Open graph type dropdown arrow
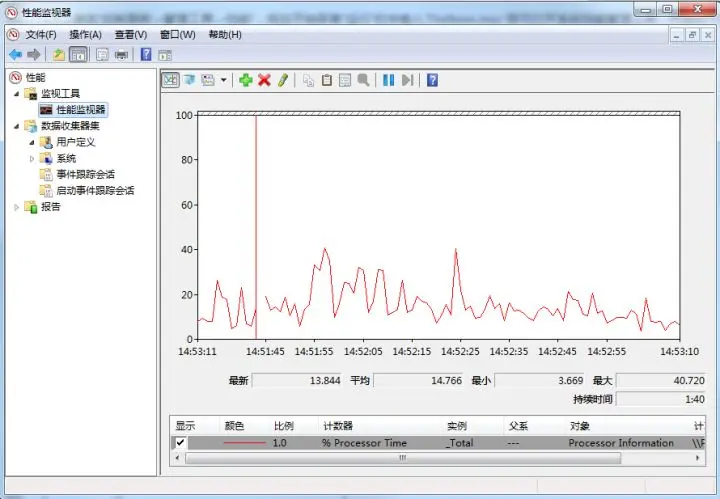This screenshot has height=499, width=720. point(223,80)
